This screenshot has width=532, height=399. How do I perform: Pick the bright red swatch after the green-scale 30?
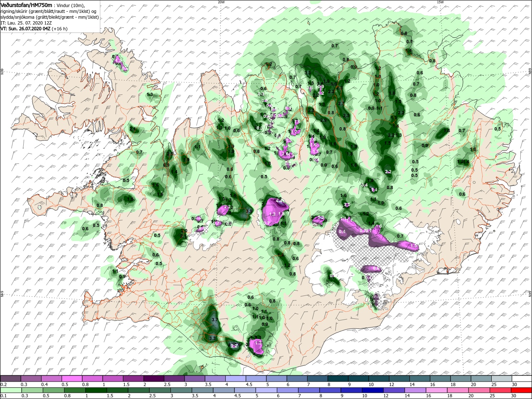[521, 390]
